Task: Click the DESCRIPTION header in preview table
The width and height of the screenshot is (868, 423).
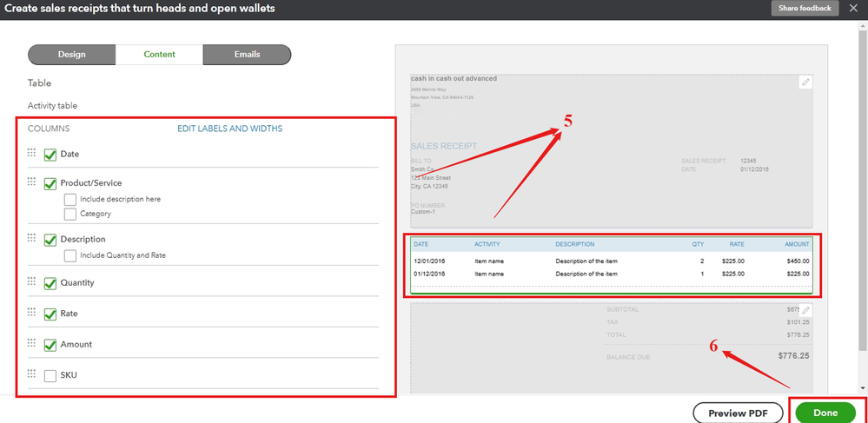Action: [575, 244]
